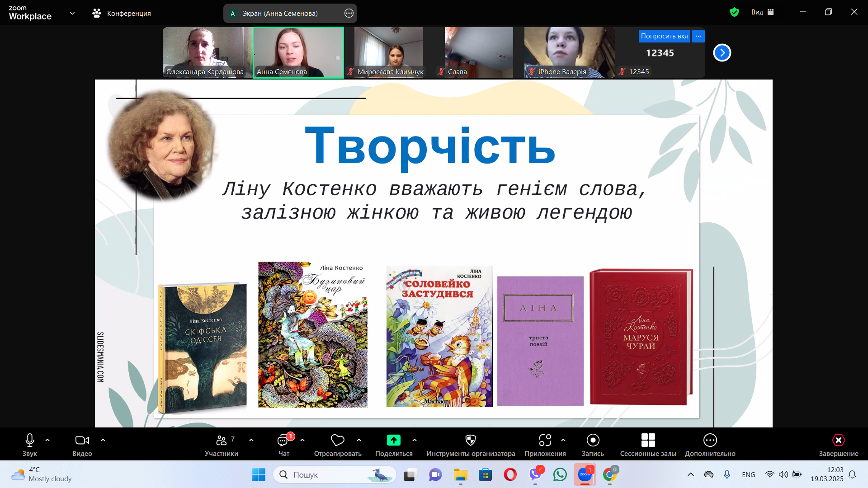Toggle camera with the Видео button
The image size is (868, 488).
[82, 445]
